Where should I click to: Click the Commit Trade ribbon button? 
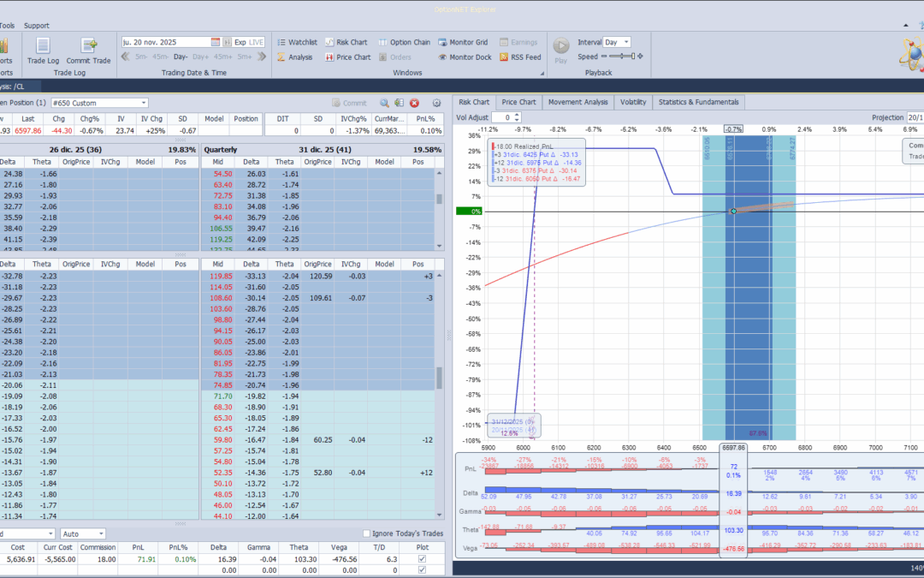tap(88, 51)
